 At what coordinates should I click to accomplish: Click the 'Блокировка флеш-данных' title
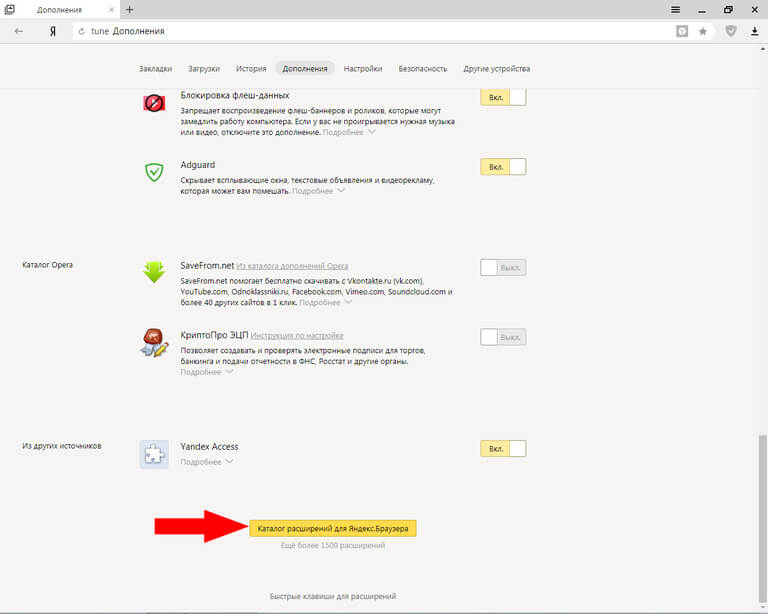pos(235,95)
